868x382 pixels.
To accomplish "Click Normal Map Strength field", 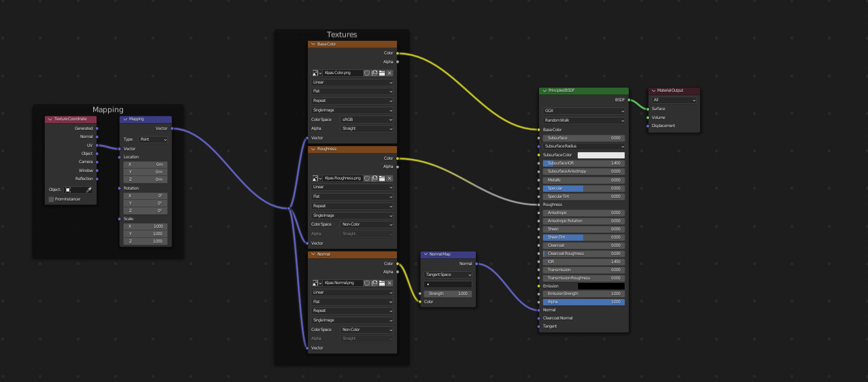I will [448, 294].
